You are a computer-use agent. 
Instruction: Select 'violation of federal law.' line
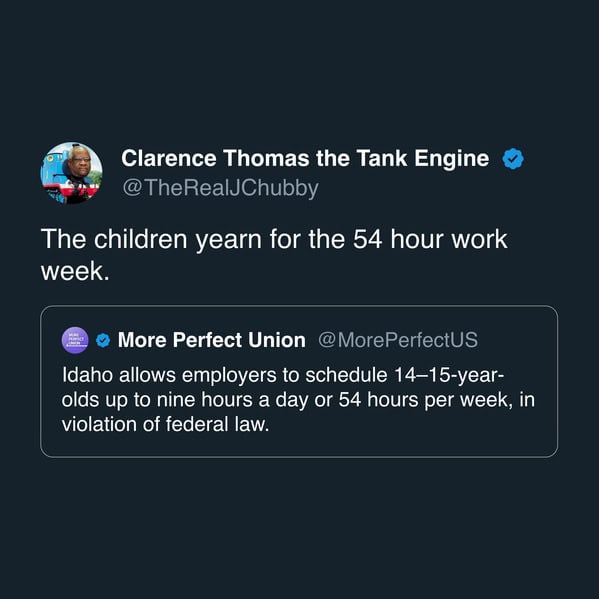pyautogui.click(x=165, y=424)
